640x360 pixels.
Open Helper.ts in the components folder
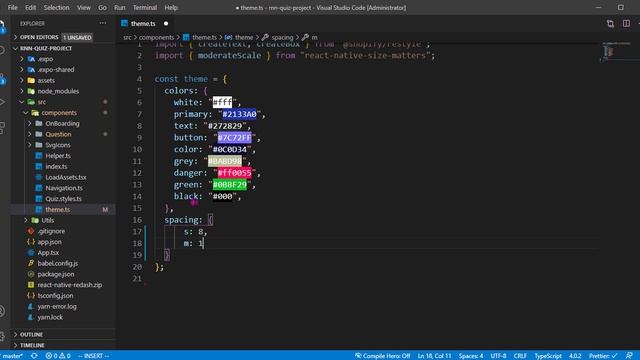(58, 156)
